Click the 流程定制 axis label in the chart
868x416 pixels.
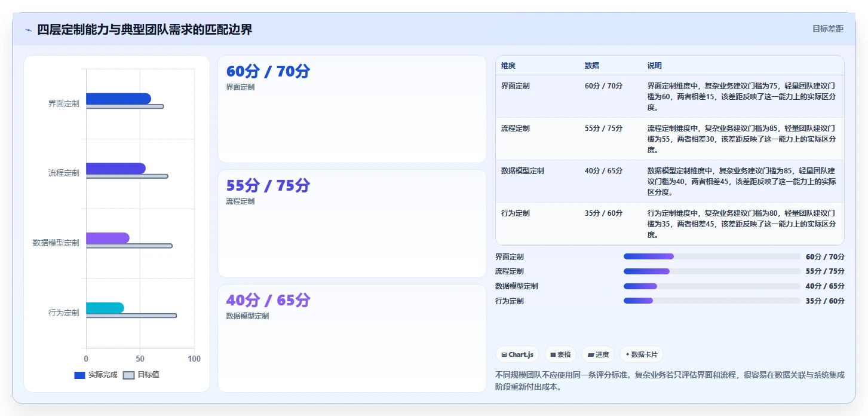tap(63, 173)
